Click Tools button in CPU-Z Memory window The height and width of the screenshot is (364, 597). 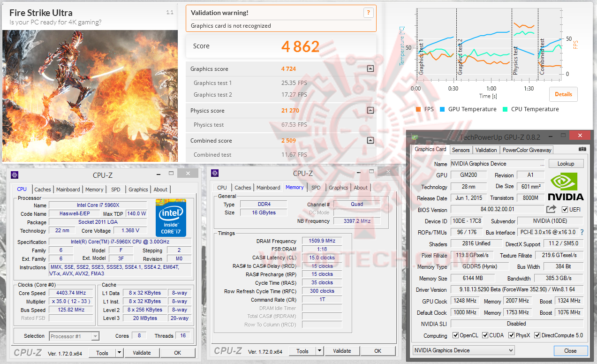(x=302, y=351)
